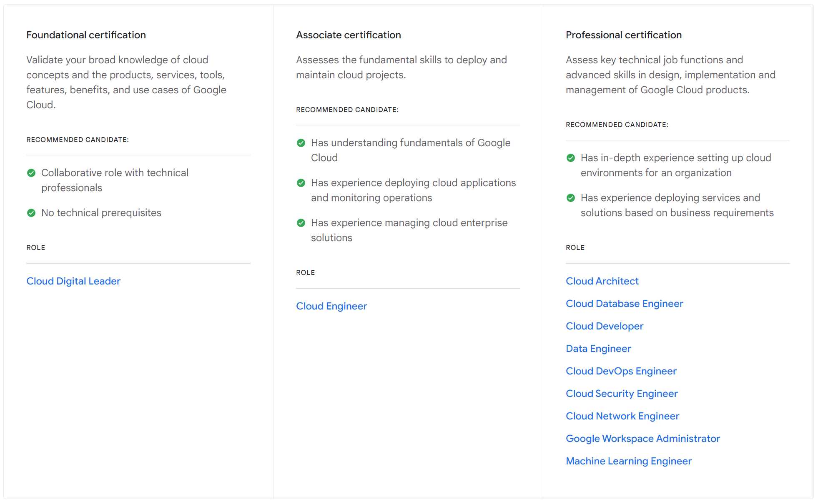818x504 pixels.
Task: Toggle the Foundational certification checkmark icon
Action: [30, 173]
